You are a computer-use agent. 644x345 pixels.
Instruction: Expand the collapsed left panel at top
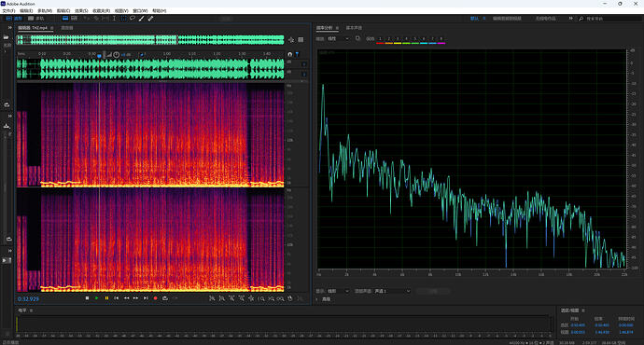(10, 27)
